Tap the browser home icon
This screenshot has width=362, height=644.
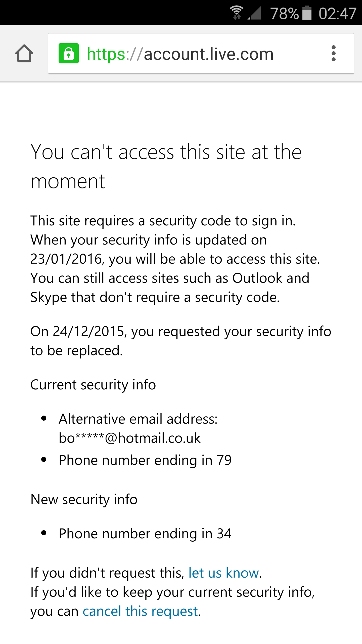(24, 53)
